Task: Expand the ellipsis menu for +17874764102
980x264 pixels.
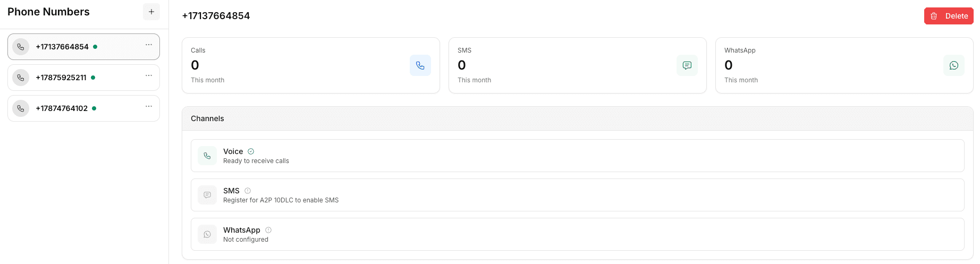Action: pyautogui.click(x=149, y=106)
